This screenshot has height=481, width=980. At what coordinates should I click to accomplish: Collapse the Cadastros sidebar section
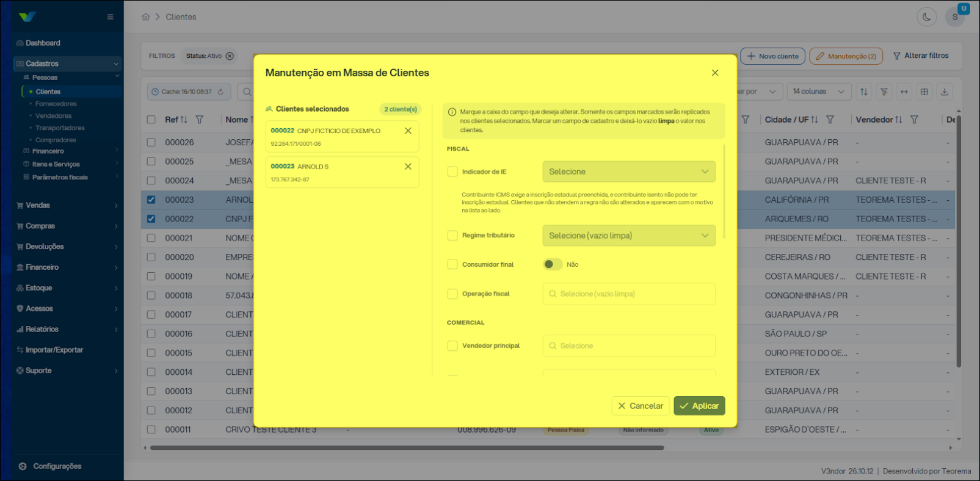(67, 63)
